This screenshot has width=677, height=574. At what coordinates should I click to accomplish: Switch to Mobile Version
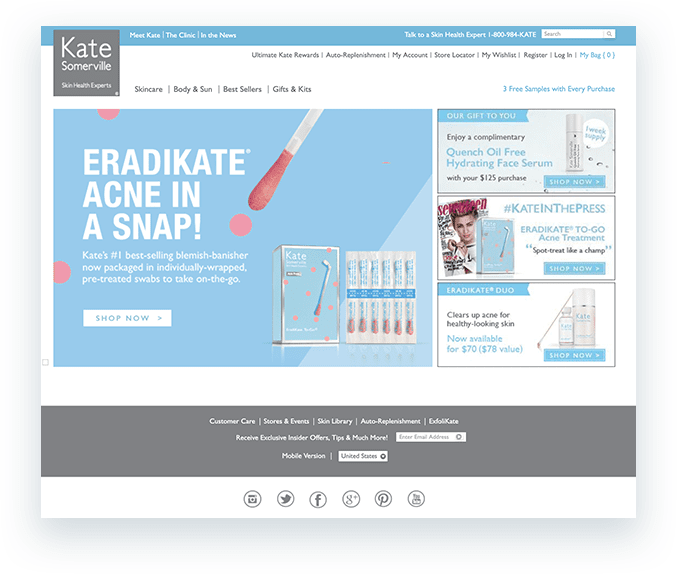(x=304, y=456)
